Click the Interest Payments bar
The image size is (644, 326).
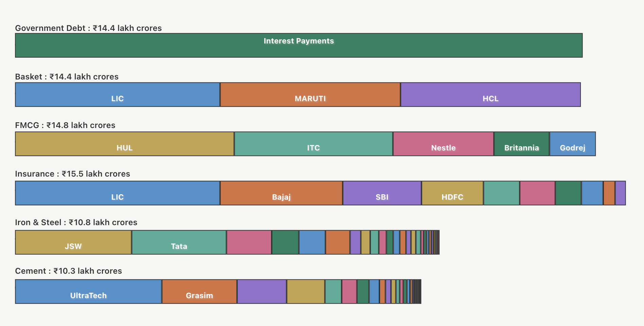click(x=299, y=46)
